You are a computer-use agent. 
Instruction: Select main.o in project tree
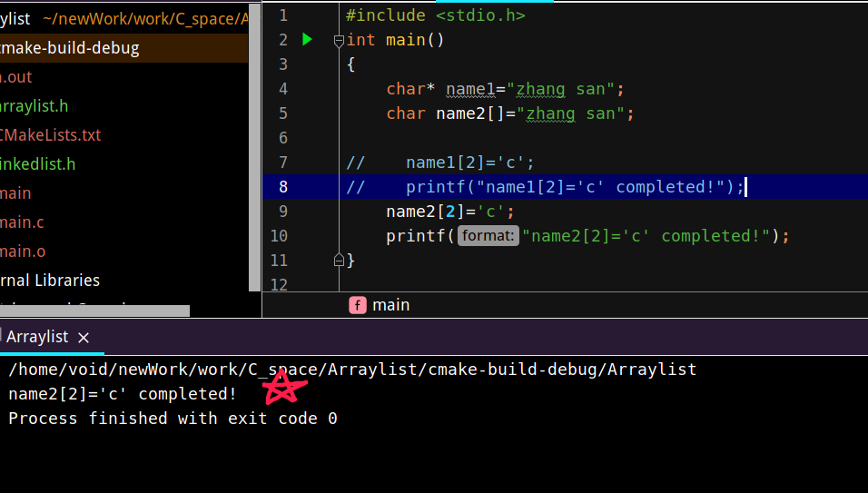coord(23,251)
